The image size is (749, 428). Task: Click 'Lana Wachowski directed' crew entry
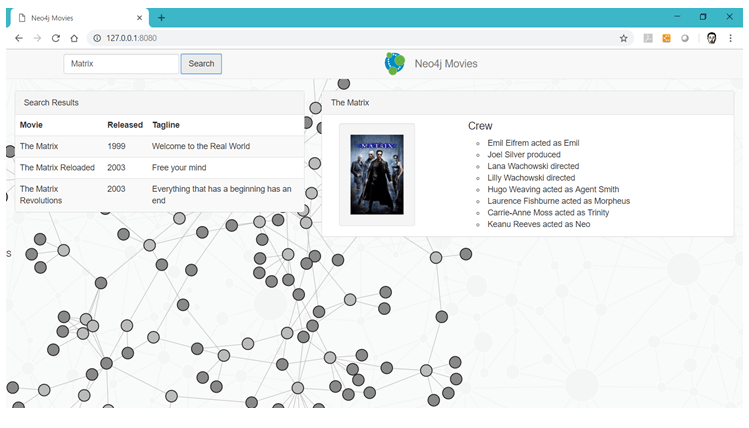[533, 166]
